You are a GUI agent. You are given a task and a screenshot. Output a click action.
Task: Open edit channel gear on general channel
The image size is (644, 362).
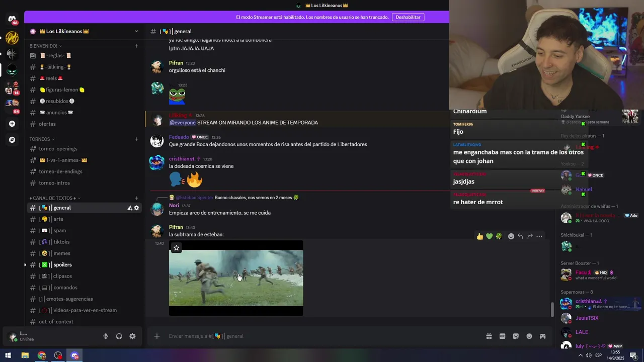tap(136, 208)
